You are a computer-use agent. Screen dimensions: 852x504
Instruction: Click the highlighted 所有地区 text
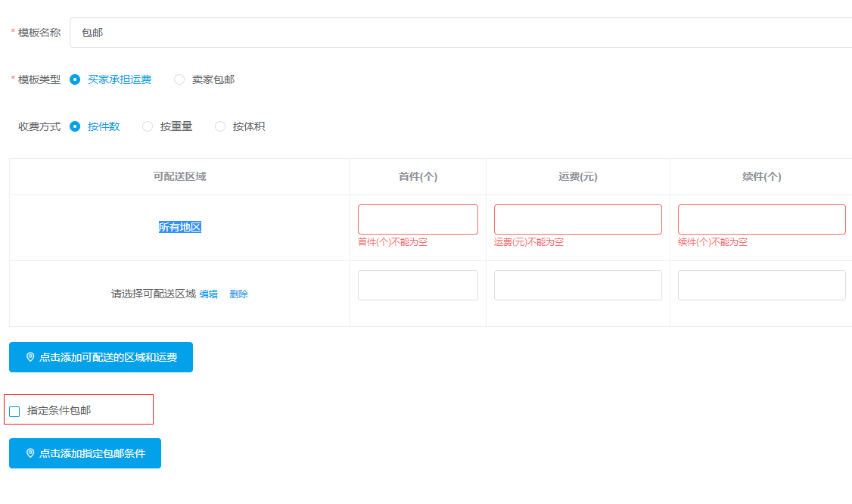coord(180,227)
